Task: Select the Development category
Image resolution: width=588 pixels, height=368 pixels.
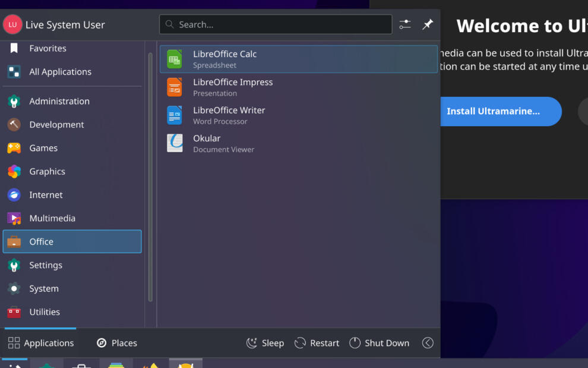Action: [x=72, y=124]
